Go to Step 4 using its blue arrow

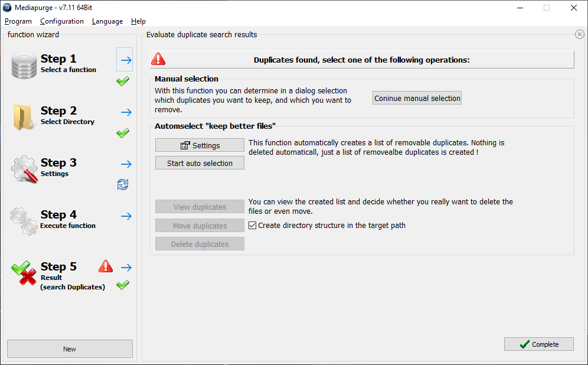(x=126, y=216)
